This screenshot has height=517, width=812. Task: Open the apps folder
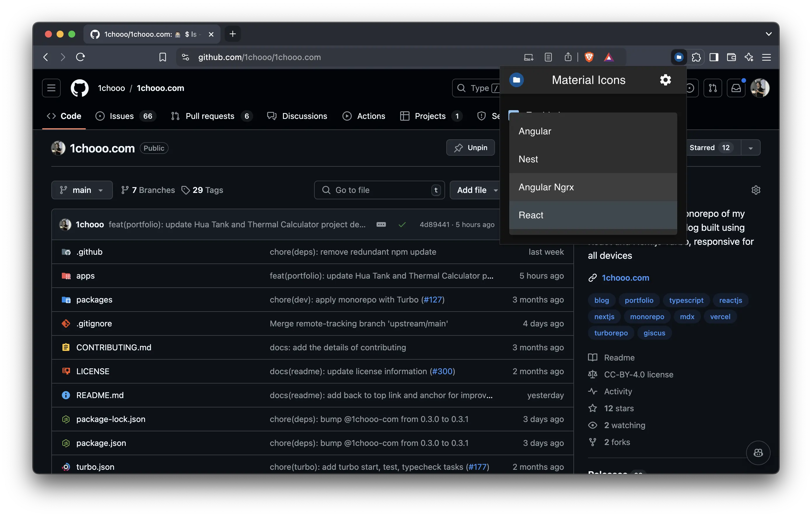[85, 276]
